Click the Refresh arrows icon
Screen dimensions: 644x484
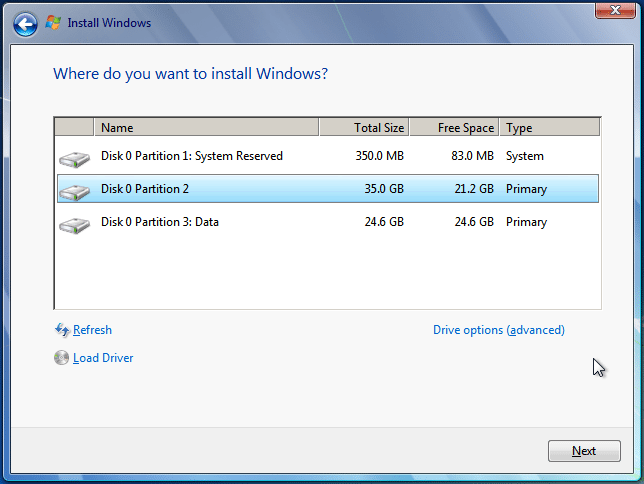(62, 330)
